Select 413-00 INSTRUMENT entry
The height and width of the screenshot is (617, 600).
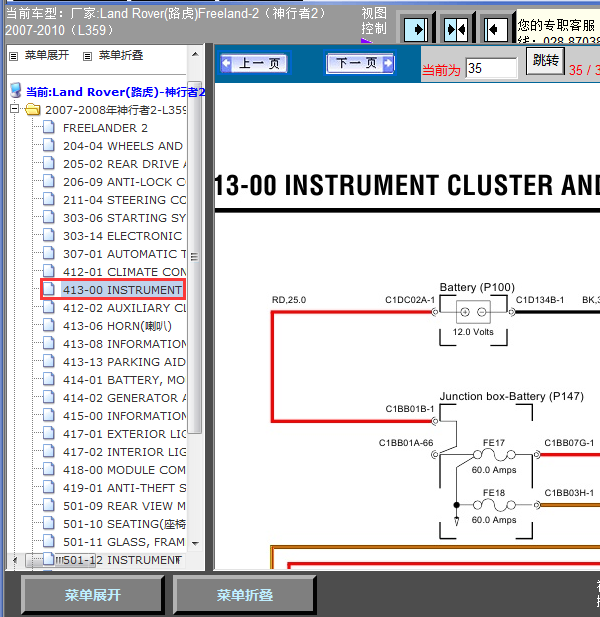coord(122,290)
